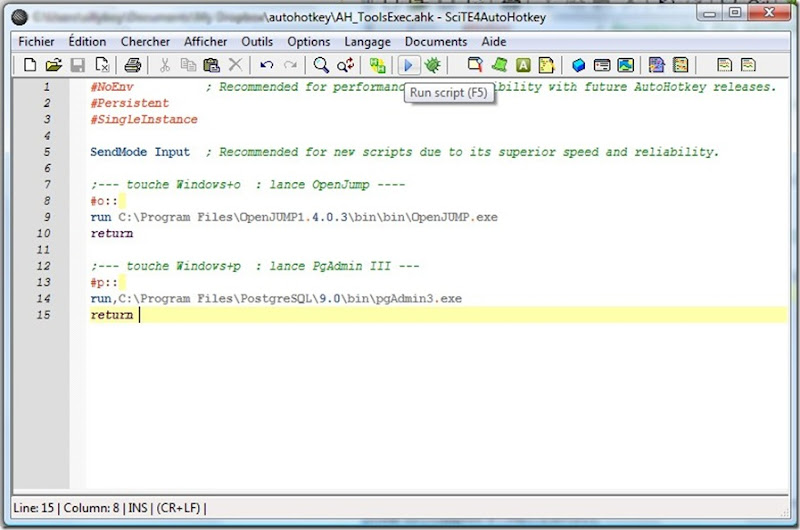Open the Chercher menu
The image size is (800, 530).
(145, 41)
